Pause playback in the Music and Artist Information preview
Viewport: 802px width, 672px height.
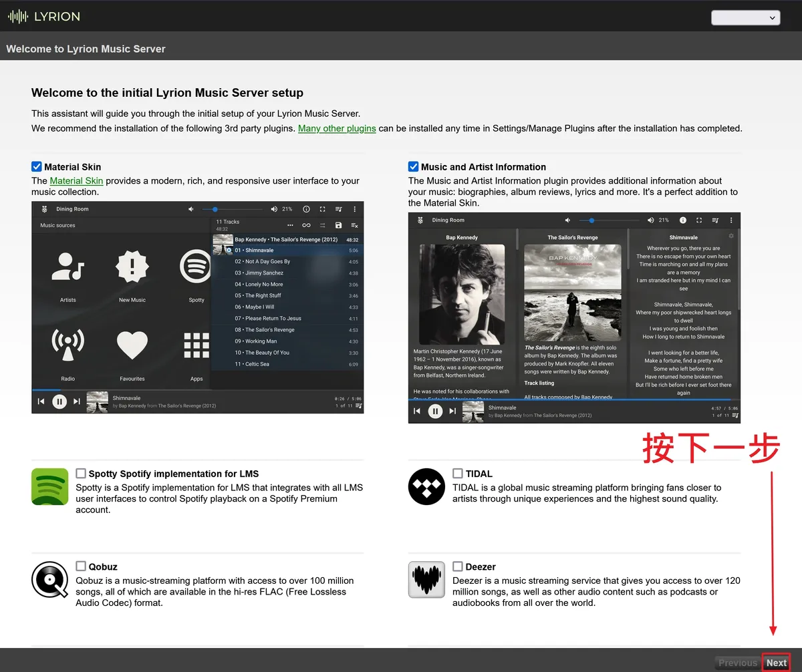435,411
